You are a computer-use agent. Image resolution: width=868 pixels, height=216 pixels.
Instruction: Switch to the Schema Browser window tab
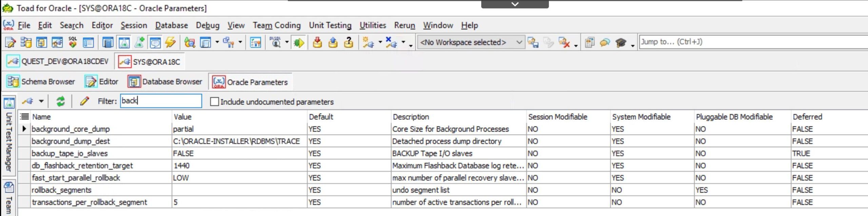click(41, 82)
